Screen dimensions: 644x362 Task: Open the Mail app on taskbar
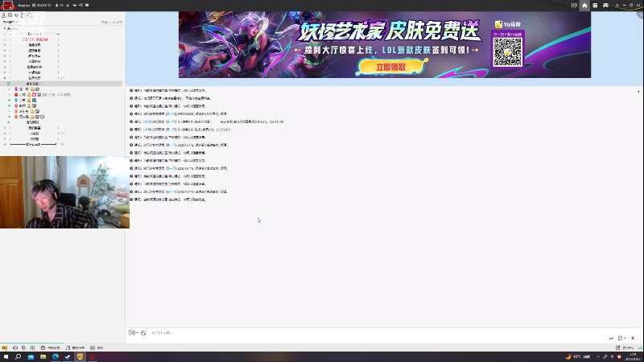(x=31, y=356)
